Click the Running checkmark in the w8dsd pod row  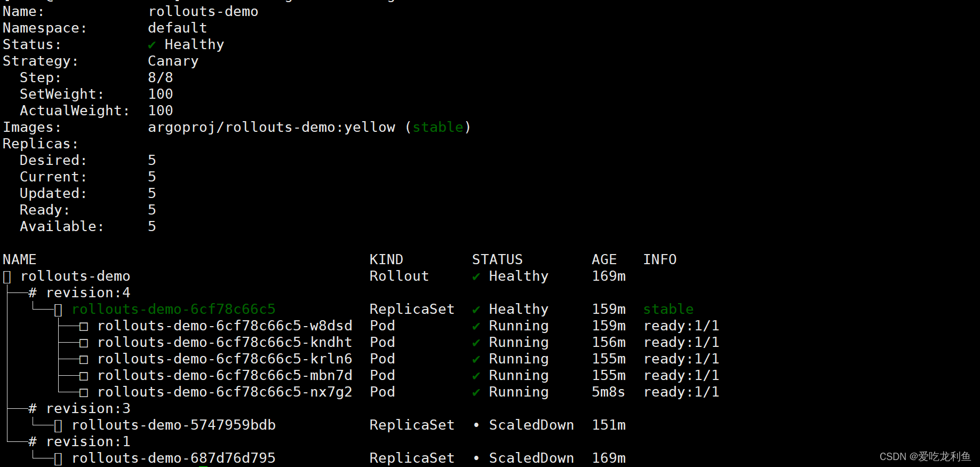coord(476,326)
